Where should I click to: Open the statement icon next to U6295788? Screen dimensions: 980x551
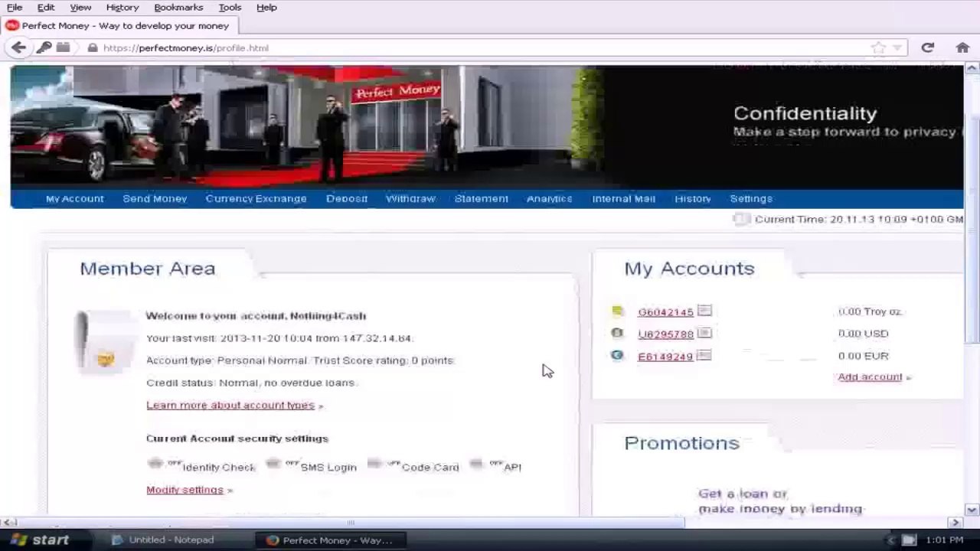[x=704, y=333]
